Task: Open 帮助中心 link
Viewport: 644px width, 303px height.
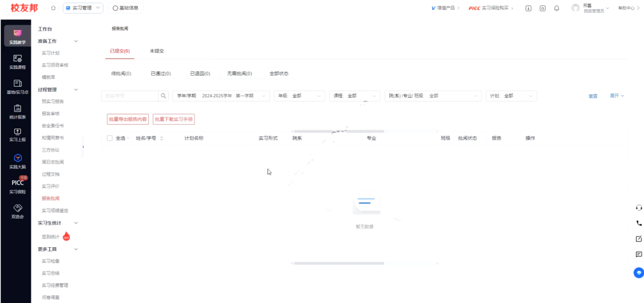Action: coord(629,8)
